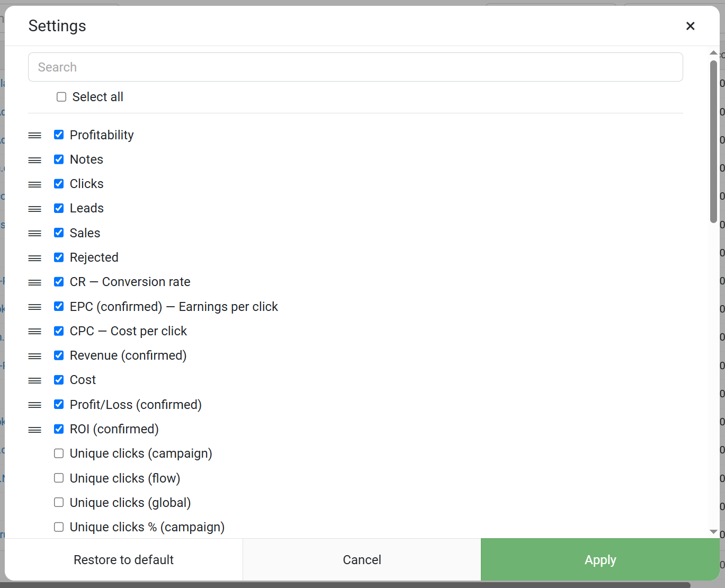Click the drag handle next to Rejected
The height and width of the screenshot is (588, 725).
(x=35, y=258)
